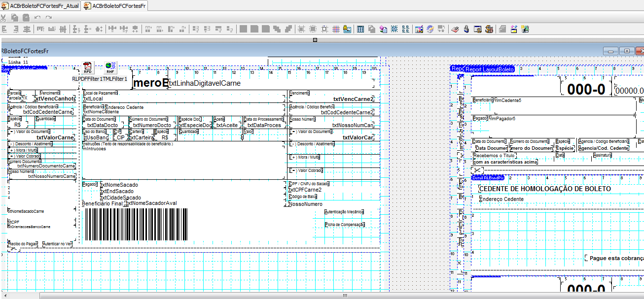Select the txtVencCarne2 field
This screenshot has width=644, height=299.
point(354,99)
